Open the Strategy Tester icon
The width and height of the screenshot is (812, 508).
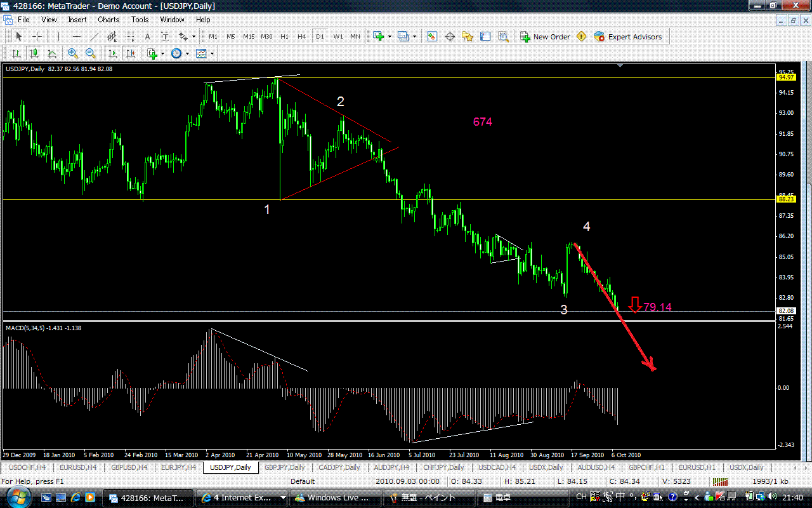[x=503, y=37]
